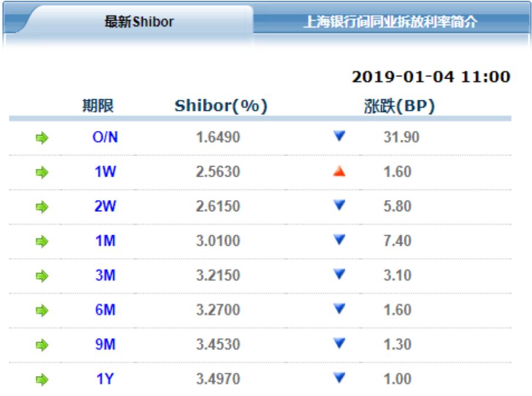Open the 6M term link

point(105,310)
